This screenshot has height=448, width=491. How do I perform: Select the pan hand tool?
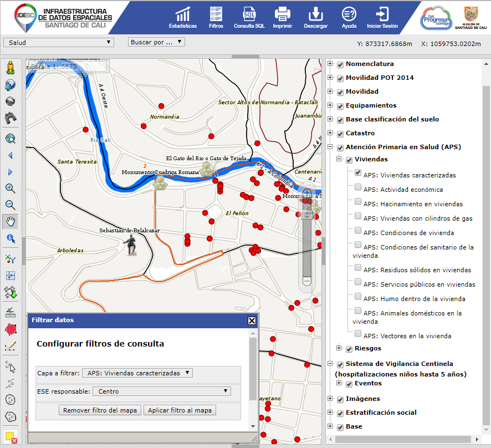(x=10, y=222)
